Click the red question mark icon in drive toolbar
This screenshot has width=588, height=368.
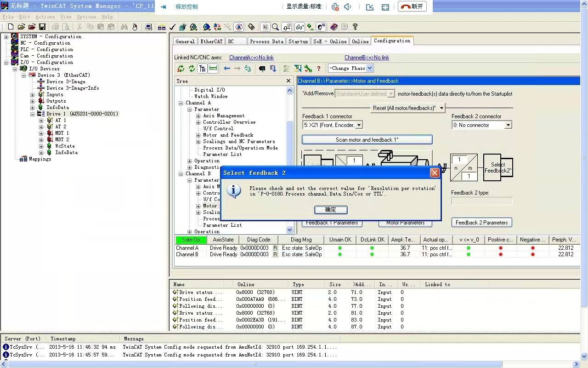pos(319,69)
